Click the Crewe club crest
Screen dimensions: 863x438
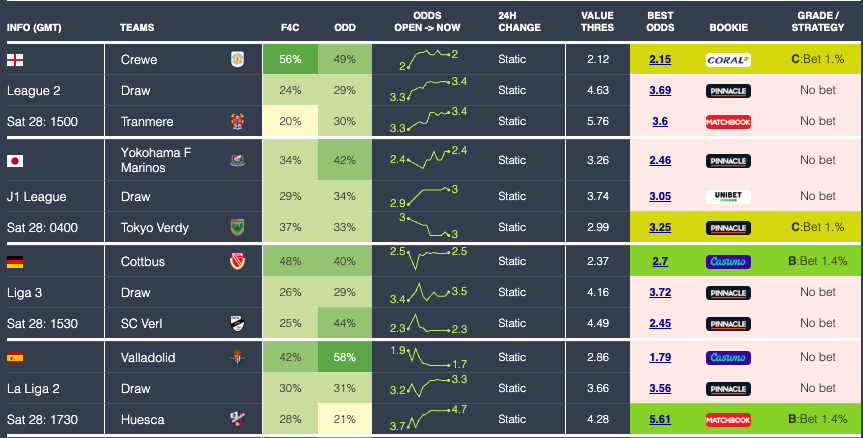pos(238,59)
